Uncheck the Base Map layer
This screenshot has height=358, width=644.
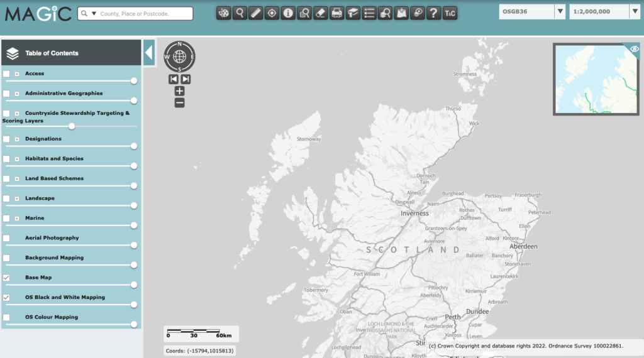click(x=6, y=278)
